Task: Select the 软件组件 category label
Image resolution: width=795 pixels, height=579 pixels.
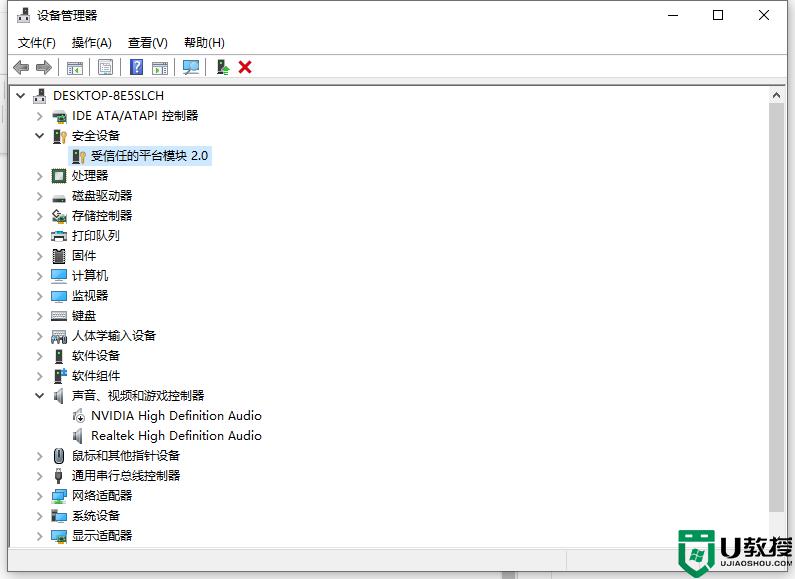Action: (96, 376)
